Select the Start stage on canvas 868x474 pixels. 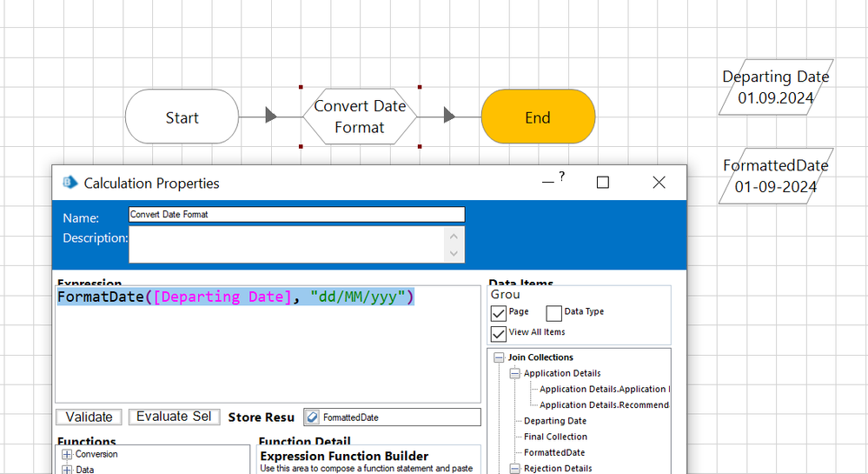click(x=182, y=117)
